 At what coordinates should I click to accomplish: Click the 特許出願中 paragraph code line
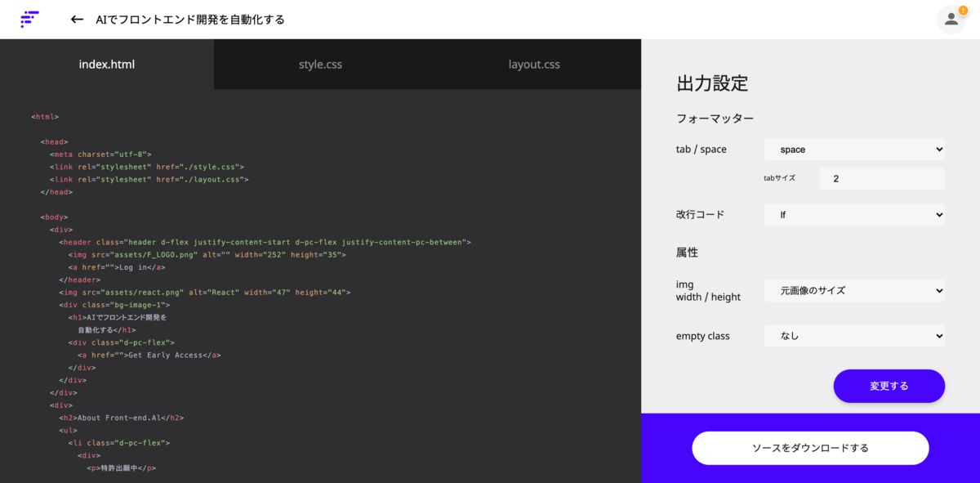[x=122, y=468]
